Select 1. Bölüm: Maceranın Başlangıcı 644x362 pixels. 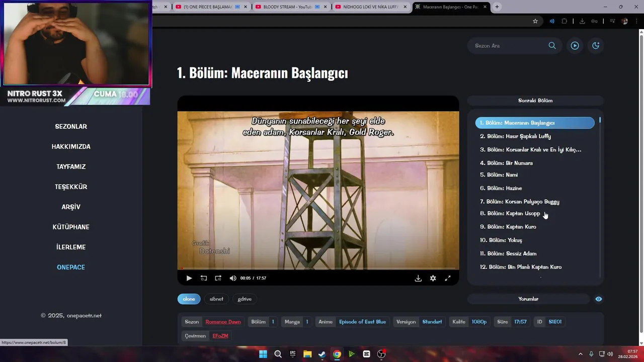pos(535,123)
